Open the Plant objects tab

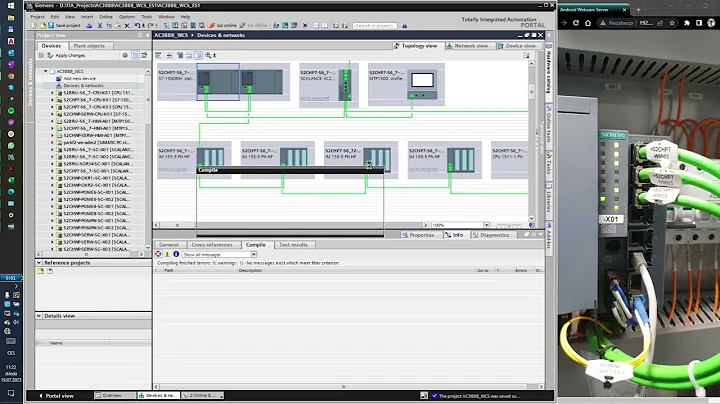pyautogui.click(x=89, y=46)
